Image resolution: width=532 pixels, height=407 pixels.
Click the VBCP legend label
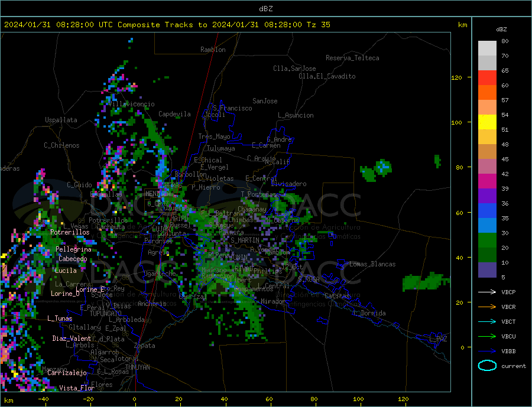point(508,292)
